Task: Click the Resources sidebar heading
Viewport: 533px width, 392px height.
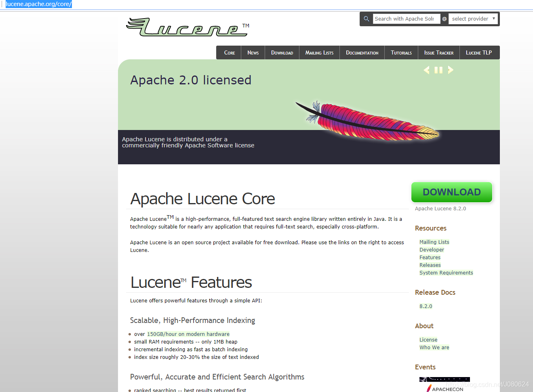Action: pyautogui.click(x=431, y=228)
